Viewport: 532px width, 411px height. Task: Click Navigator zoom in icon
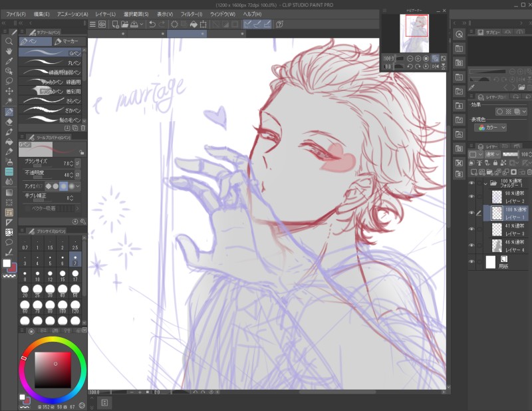pos(418,59)
